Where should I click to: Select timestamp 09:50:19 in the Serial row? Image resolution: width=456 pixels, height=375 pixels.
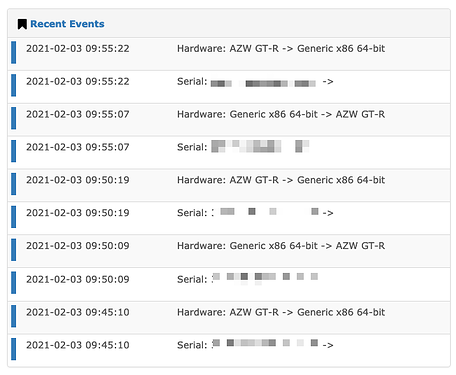click(78, 213)
